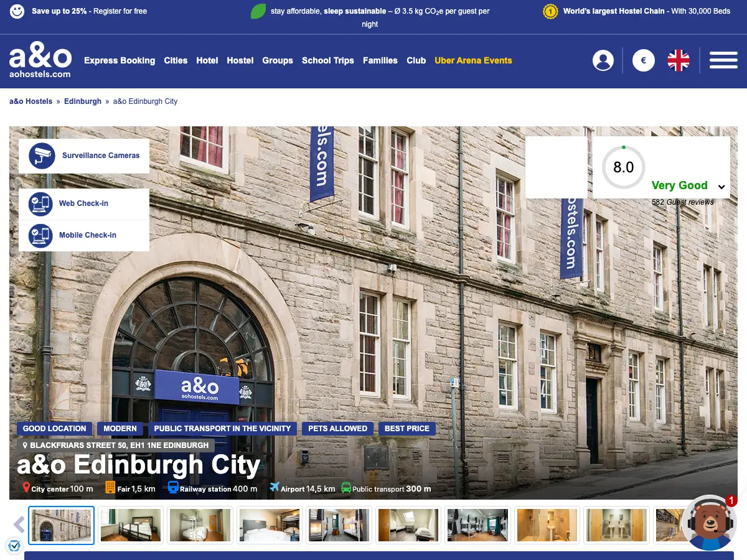Click the Save up to 25% Register banner
747x560 pixels.
tap(90, 11)
